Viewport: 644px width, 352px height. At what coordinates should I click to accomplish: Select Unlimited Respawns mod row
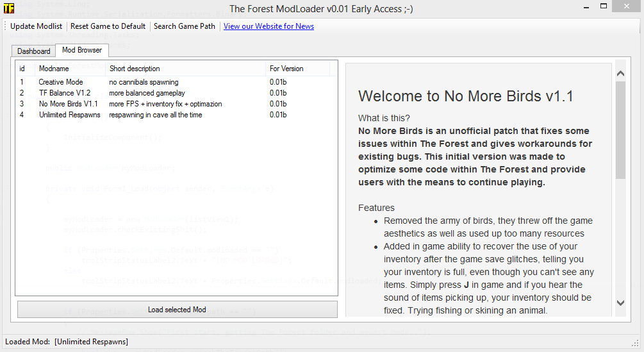pos(69,115)
